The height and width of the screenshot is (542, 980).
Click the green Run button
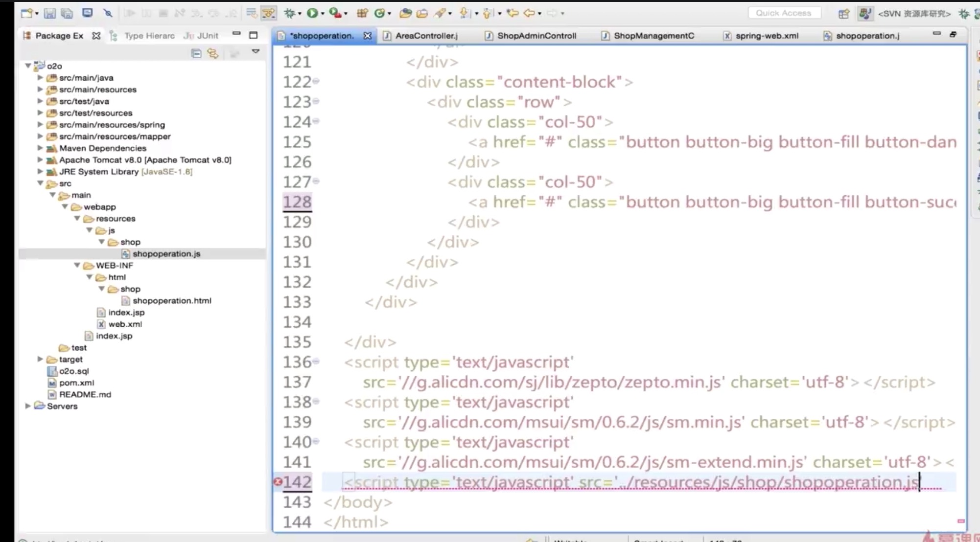coord(312,13)
